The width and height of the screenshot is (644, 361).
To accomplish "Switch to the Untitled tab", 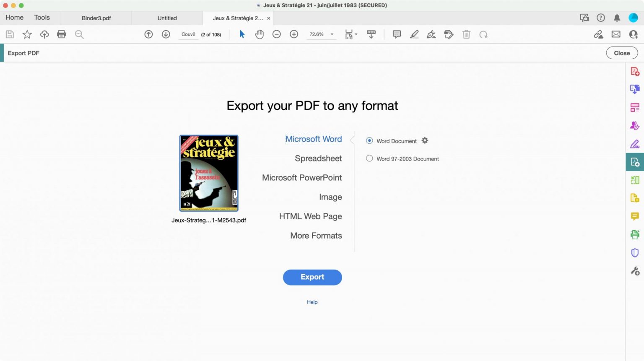I will point(167,18).
